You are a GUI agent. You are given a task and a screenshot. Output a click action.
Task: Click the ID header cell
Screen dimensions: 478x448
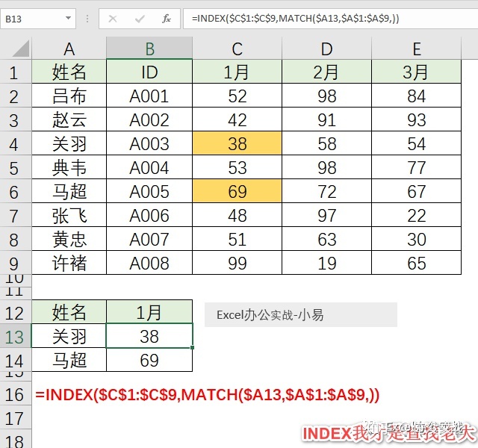pyautogui.click(x=149, y=72)
